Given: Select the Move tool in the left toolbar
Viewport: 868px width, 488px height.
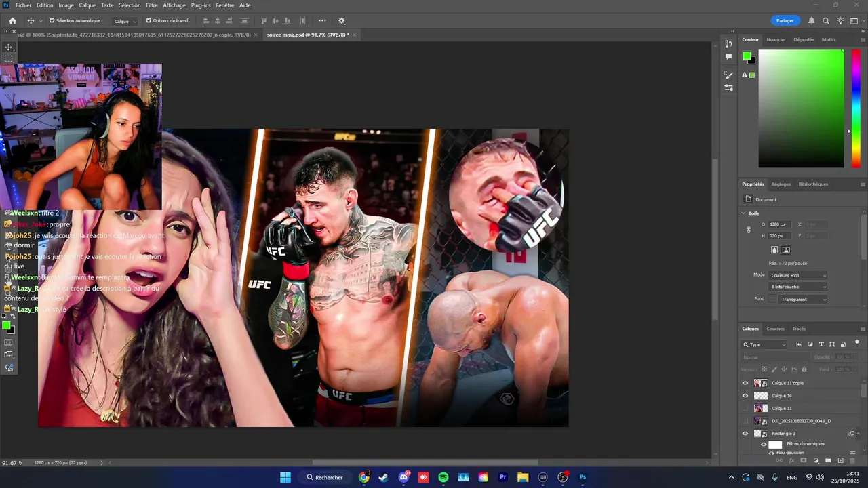Looking at the screenshot, I should pos(9,47).
